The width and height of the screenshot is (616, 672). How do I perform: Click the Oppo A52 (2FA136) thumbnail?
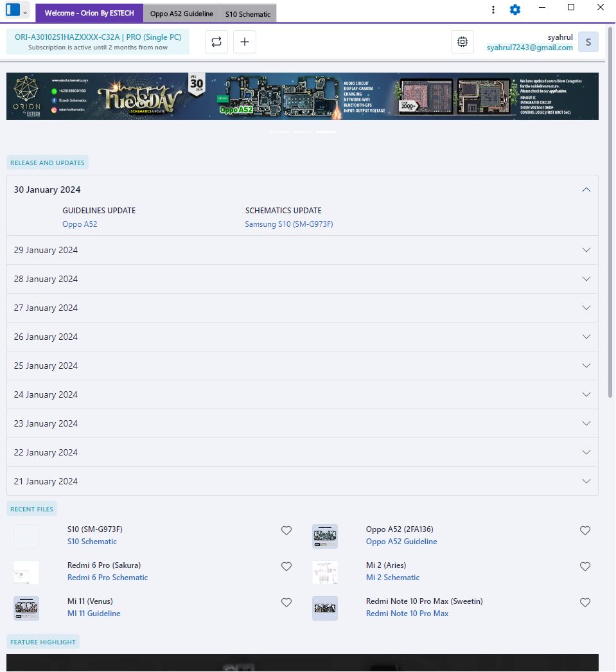click(325, 536)
